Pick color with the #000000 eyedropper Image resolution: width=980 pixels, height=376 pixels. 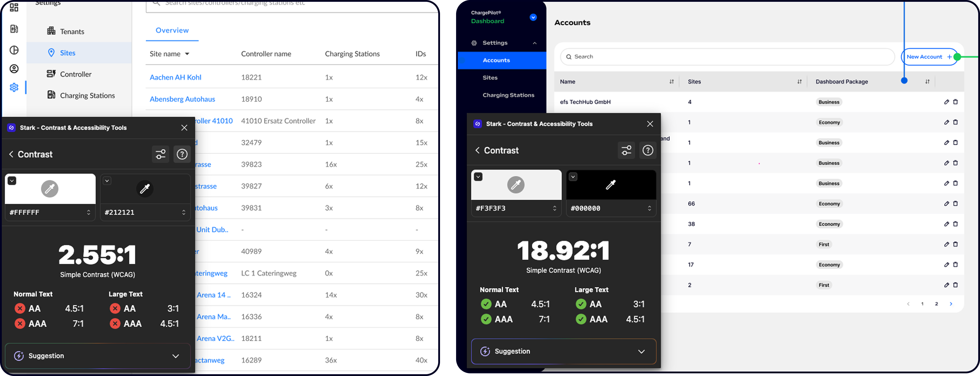[x=610, y=185]
